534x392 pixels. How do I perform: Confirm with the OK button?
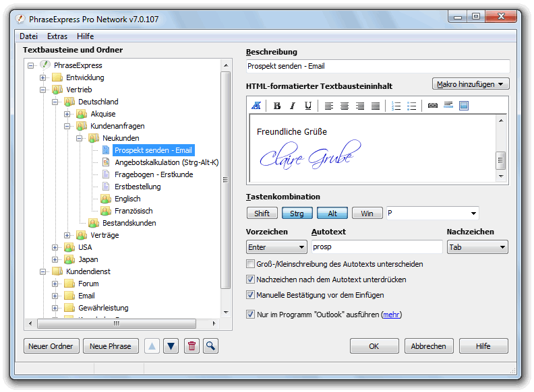point(374,346)
